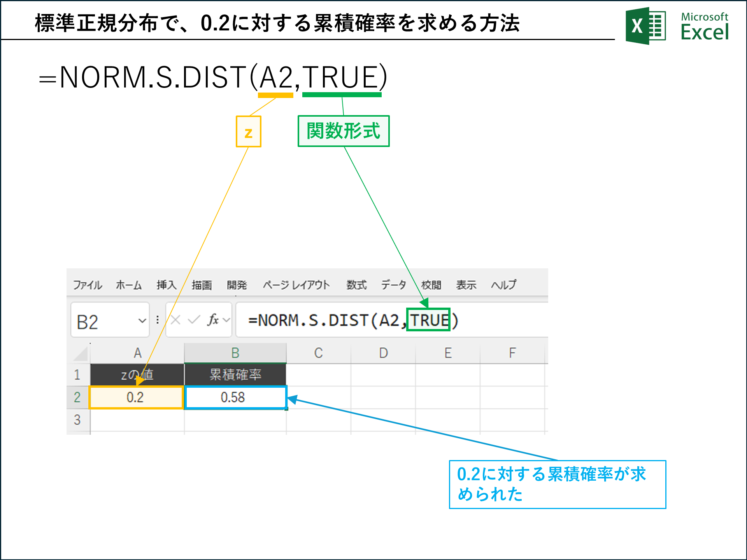Click the vertical dots separator next to Name Box

[158, 320]
